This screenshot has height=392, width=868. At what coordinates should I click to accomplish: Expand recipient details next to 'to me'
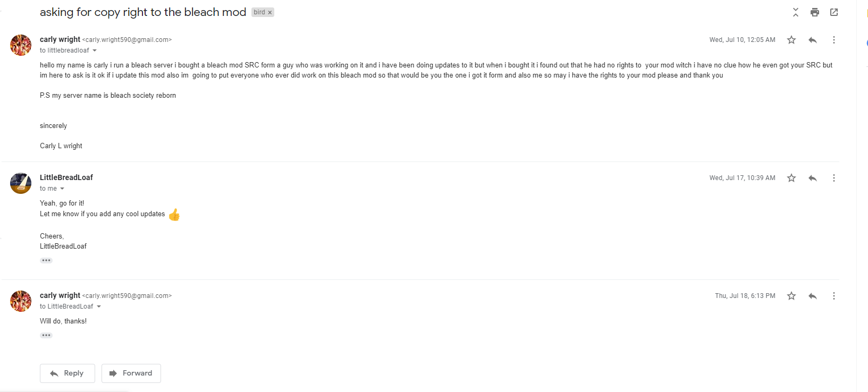point(62,189)
